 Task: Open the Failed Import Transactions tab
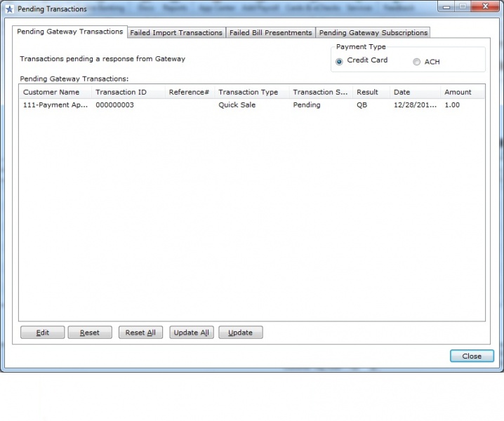[x=176, y=32]
